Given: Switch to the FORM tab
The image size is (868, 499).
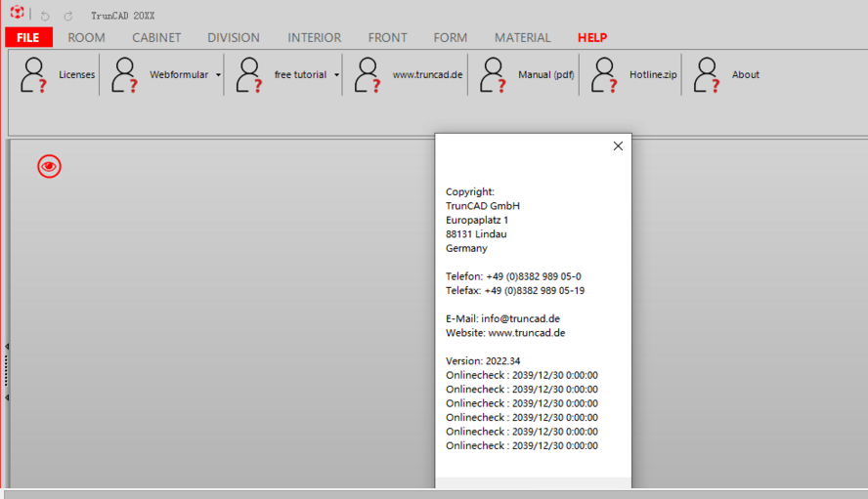Looking at the screenshot, I should pyautogui.click(x=450, y=38).
